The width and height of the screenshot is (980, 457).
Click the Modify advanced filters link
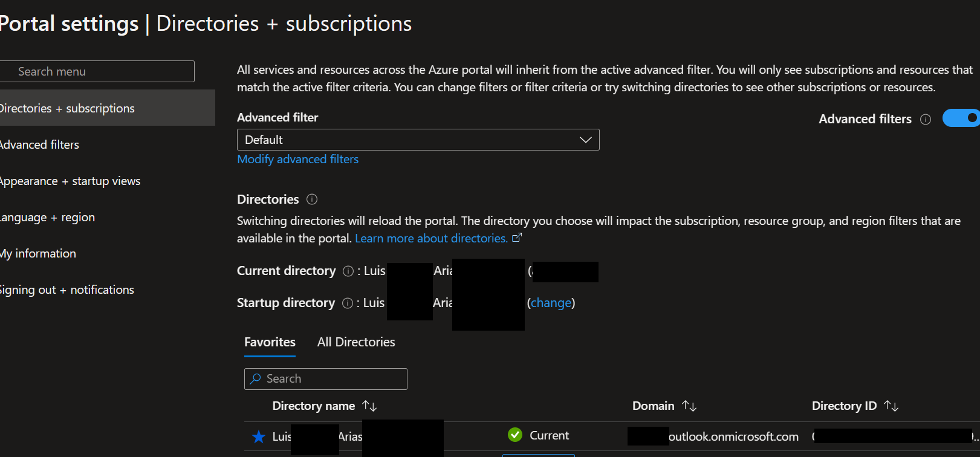(297, 159)
